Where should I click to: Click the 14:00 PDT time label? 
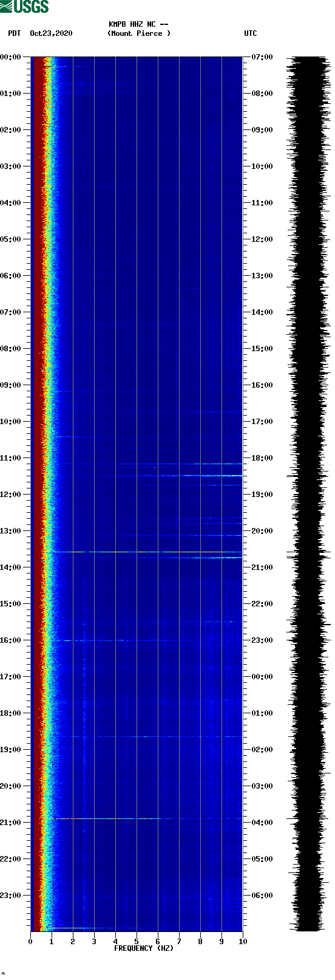pyautogui.click(x=10, y=567)
